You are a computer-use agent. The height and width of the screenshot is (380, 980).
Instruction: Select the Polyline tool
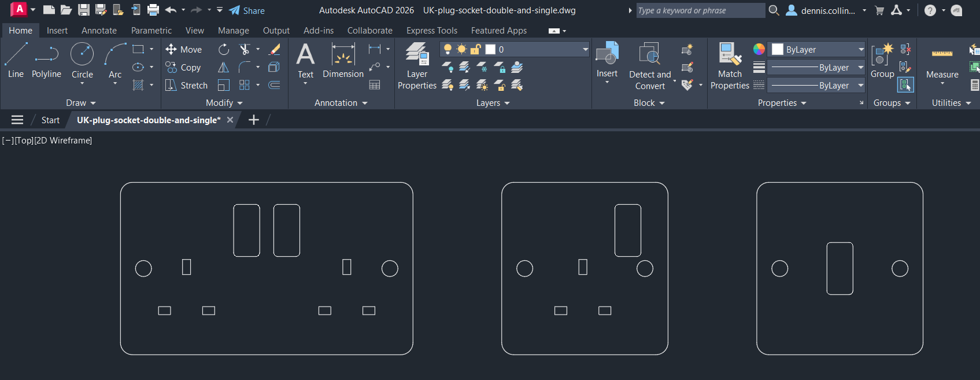[46, 61]
